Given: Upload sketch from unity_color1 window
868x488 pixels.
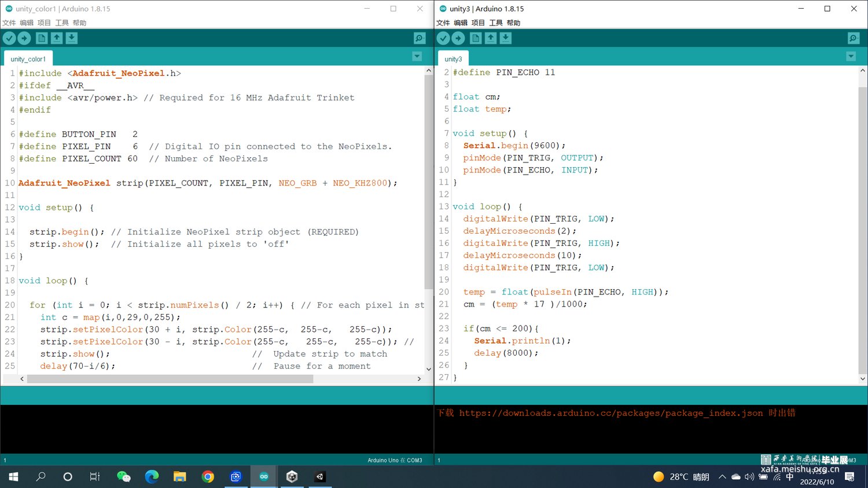Looking at the screenshot, I should click(x=24, y=38).
